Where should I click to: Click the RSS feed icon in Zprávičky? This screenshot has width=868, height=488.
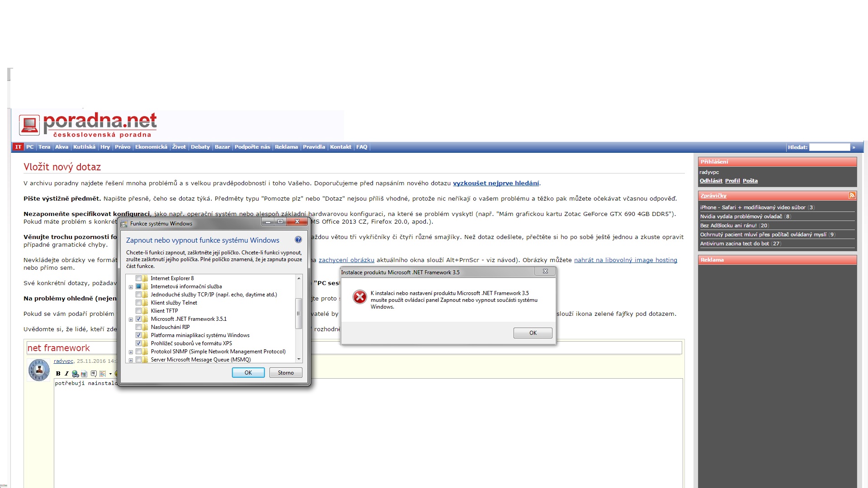(852, 196)
